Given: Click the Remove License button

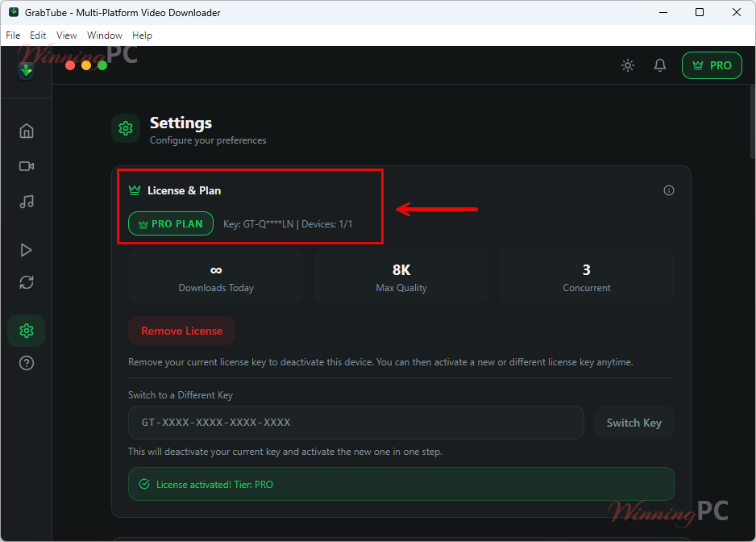Looking at the screenshot, I should pos(182,331).
